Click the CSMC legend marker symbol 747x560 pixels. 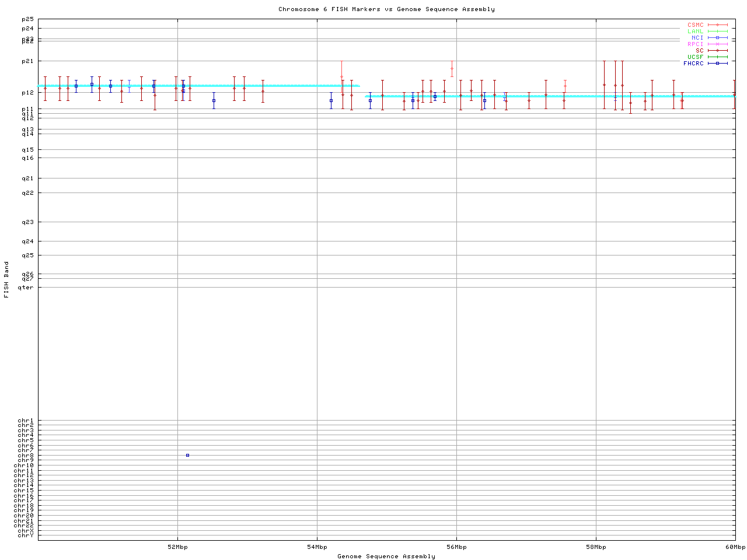[x=717, y=25]
